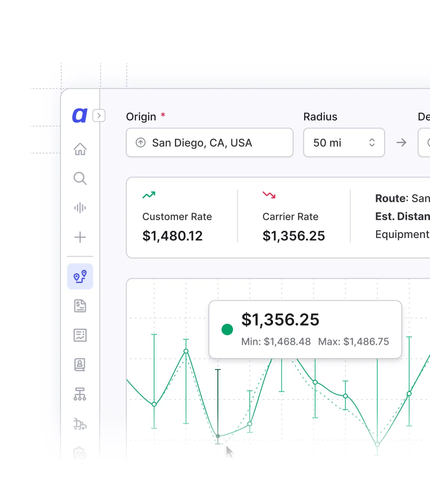Open the contact book icon in sidebar
The width and height of the screenshot is (430, 504).
[80, 365]
